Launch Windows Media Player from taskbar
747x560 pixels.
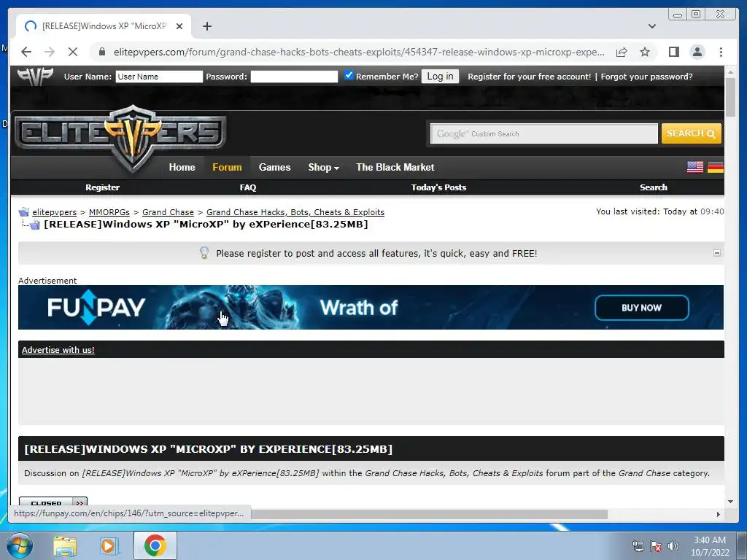(109, 545)
